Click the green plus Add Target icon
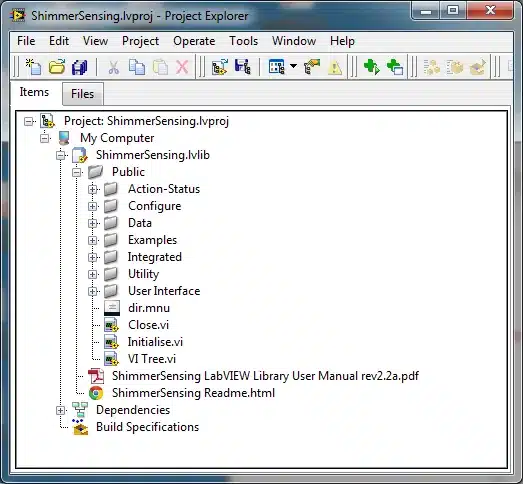The image size is (523, 484). 372,67
